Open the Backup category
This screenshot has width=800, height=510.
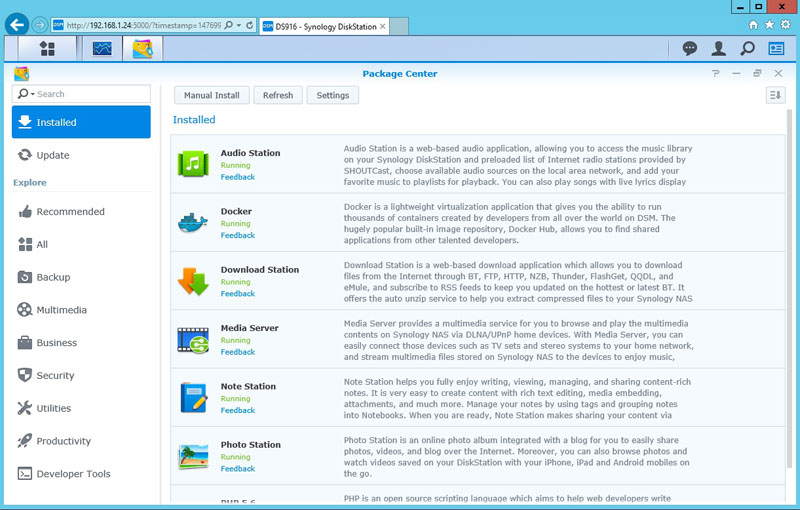click(81, 277)
